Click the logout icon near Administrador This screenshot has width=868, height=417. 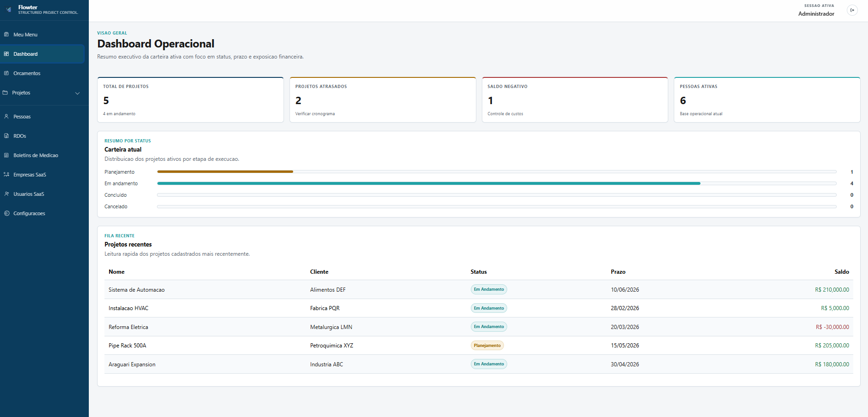pos(852,10)
